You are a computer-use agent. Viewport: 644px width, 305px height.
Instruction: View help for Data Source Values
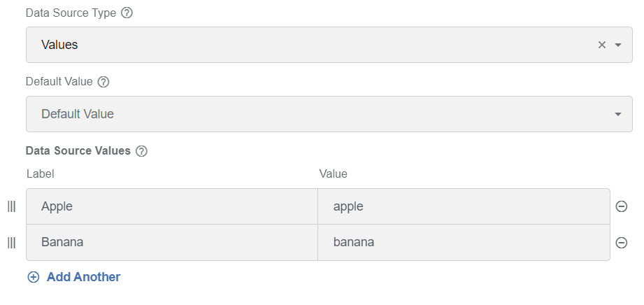(141, 151)
